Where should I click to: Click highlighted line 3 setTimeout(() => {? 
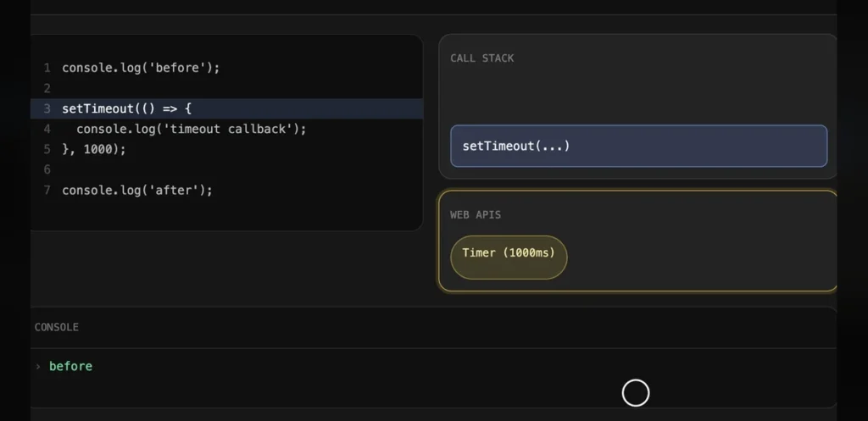pos(227,108)
